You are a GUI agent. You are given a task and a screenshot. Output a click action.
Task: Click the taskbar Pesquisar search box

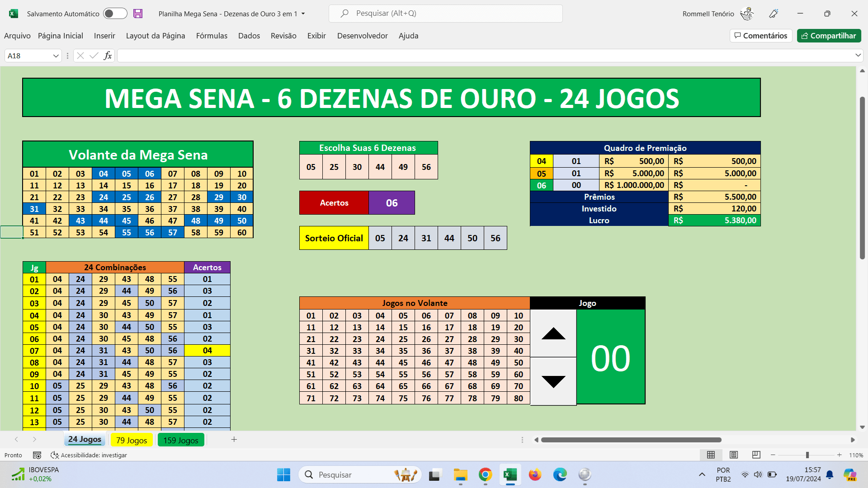tap(360, 475)
